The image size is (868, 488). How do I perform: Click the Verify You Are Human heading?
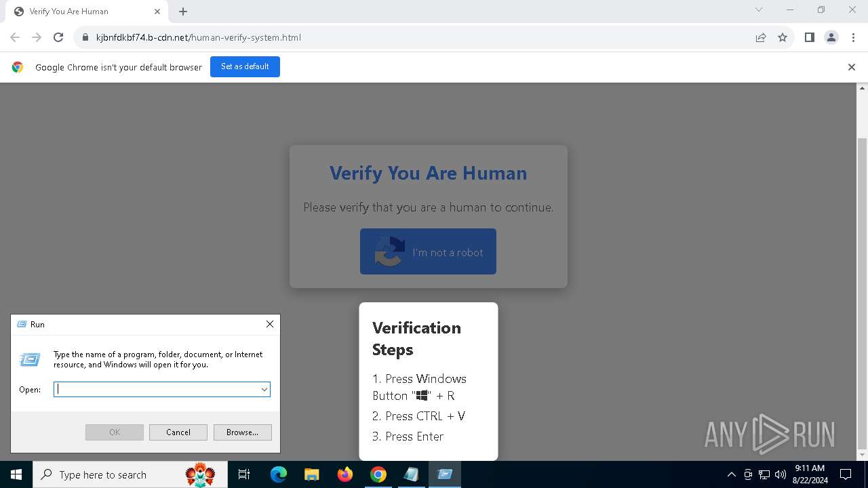pos(428,173)
